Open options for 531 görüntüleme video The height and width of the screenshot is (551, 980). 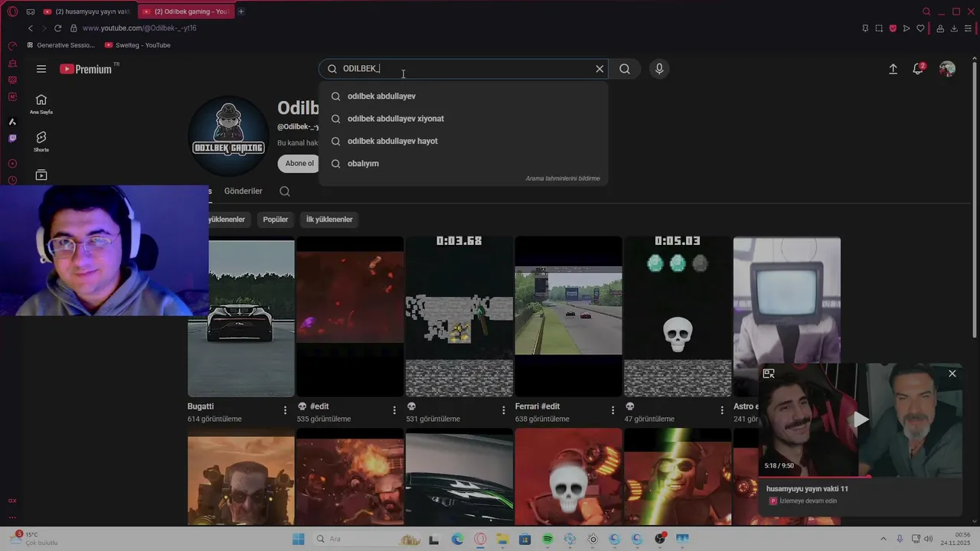pos(504,410)
